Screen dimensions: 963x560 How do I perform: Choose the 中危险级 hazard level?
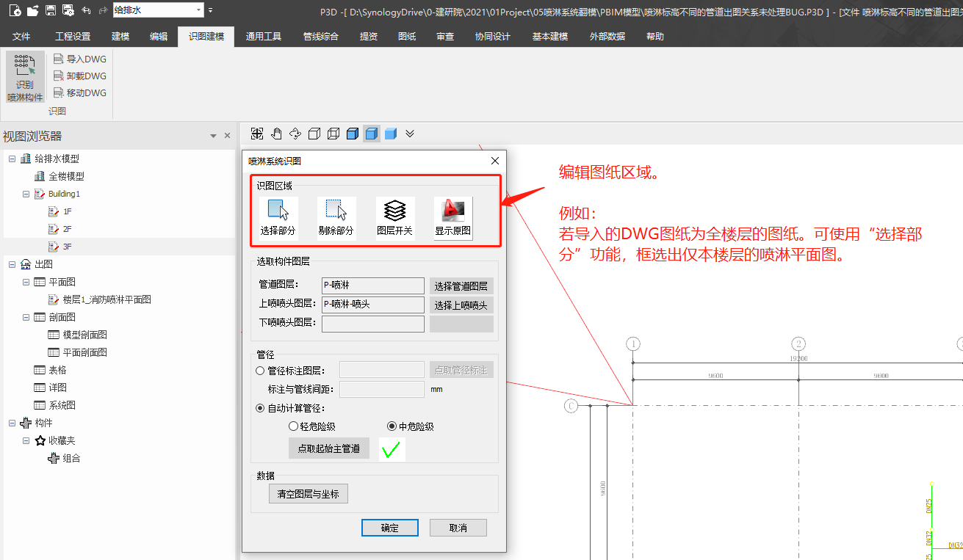(x=392, y=426)
